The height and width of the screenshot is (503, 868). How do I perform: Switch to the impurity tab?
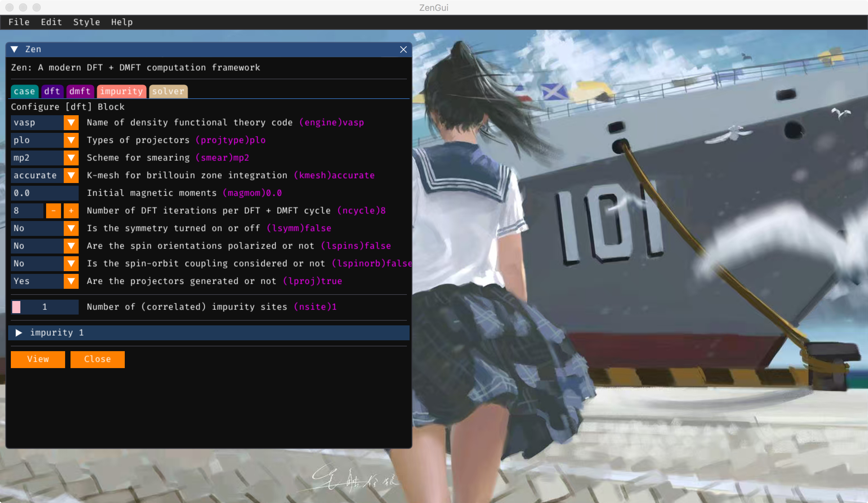coord(122,91)
